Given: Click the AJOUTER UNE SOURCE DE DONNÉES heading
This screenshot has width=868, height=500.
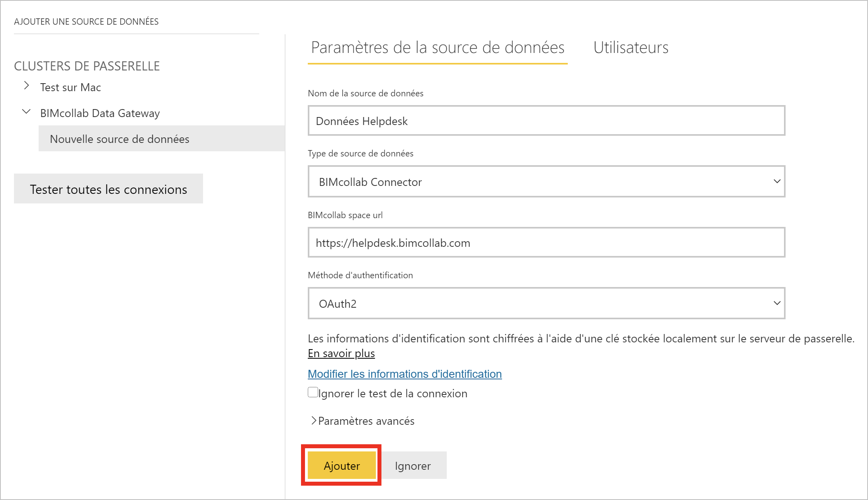Looking at the screenshot, I should (86, 21).
